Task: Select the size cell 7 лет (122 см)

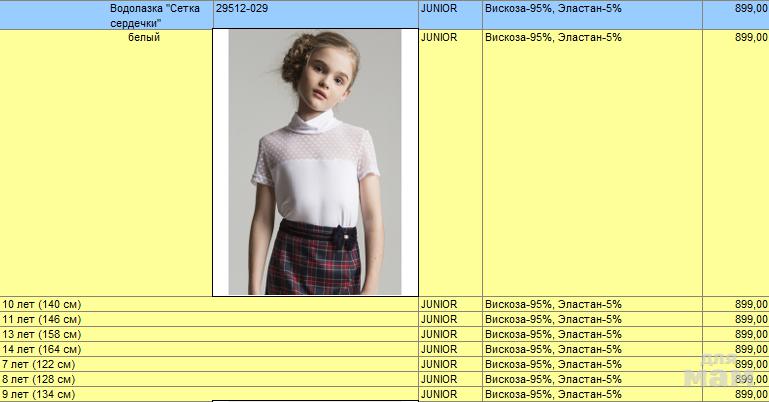Action: click(40, 364)
